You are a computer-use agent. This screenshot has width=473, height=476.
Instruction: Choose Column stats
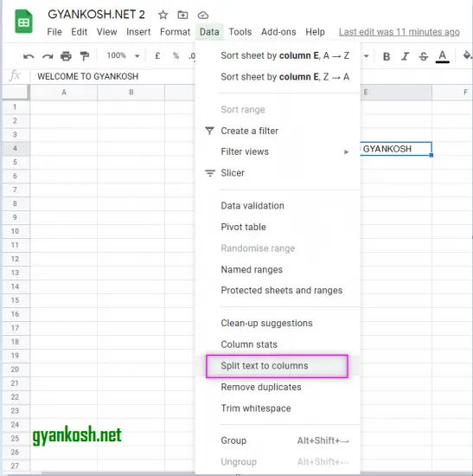(x=278, y=344)
